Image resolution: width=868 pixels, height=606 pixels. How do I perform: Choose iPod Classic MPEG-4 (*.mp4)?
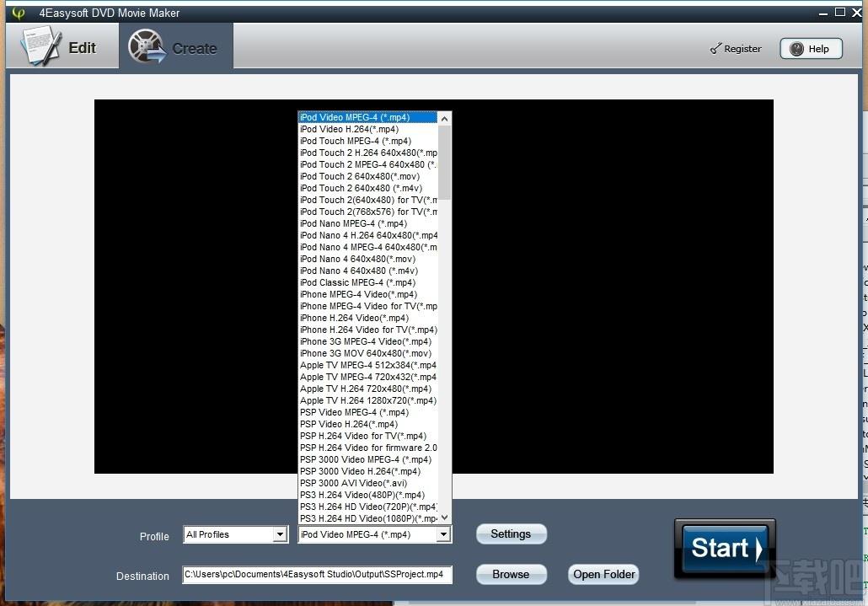click(x=368, y=283)
